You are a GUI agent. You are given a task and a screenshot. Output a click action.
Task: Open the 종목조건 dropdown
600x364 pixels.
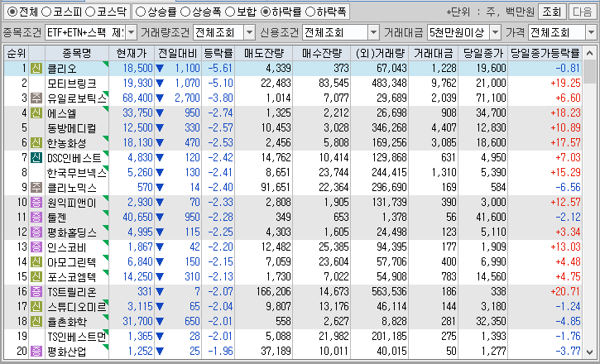(x=132, y=33)
